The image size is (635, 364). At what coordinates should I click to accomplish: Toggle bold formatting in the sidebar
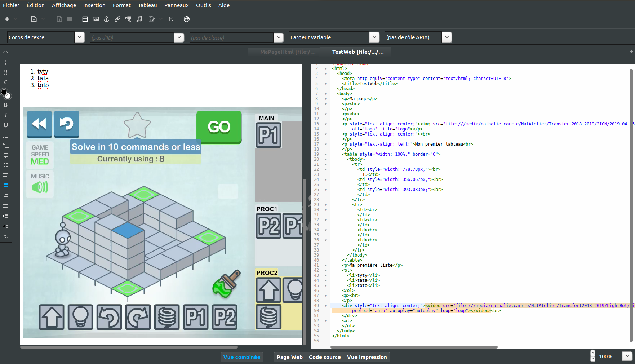[5, 105]
